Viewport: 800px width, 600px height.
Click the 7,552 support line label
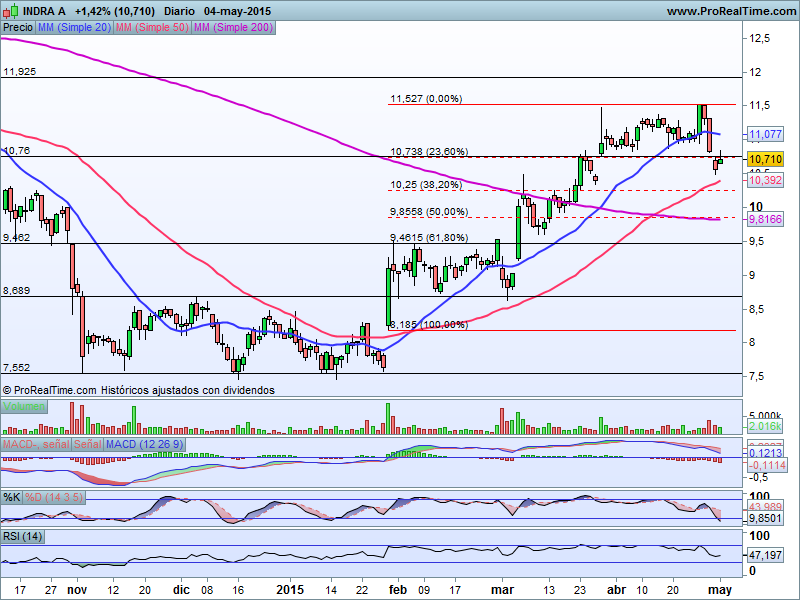tap(16, 367)
